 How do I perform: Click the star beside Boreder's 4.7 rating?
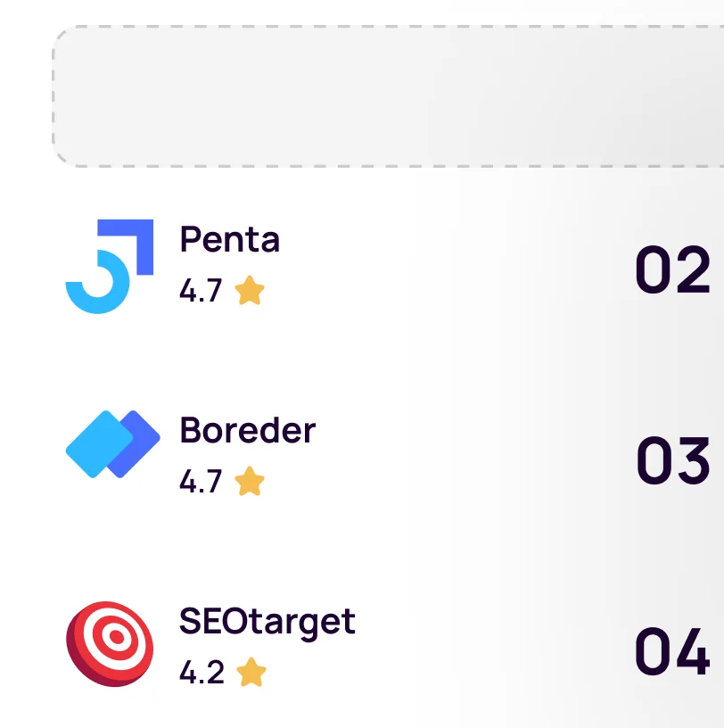pos(250,482)
